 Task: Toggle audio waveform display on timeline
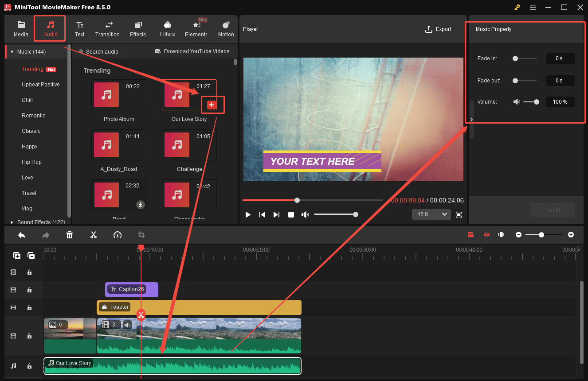[501, 234]
